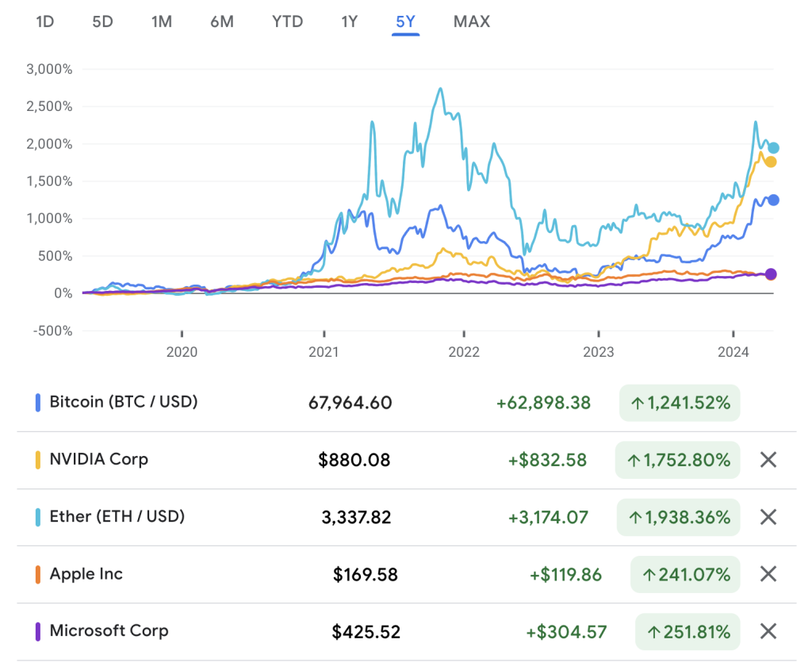812x670 pixels.
Task: Click the Bitcoin blue endpoint dot on chart
Action: coord(773,200)
